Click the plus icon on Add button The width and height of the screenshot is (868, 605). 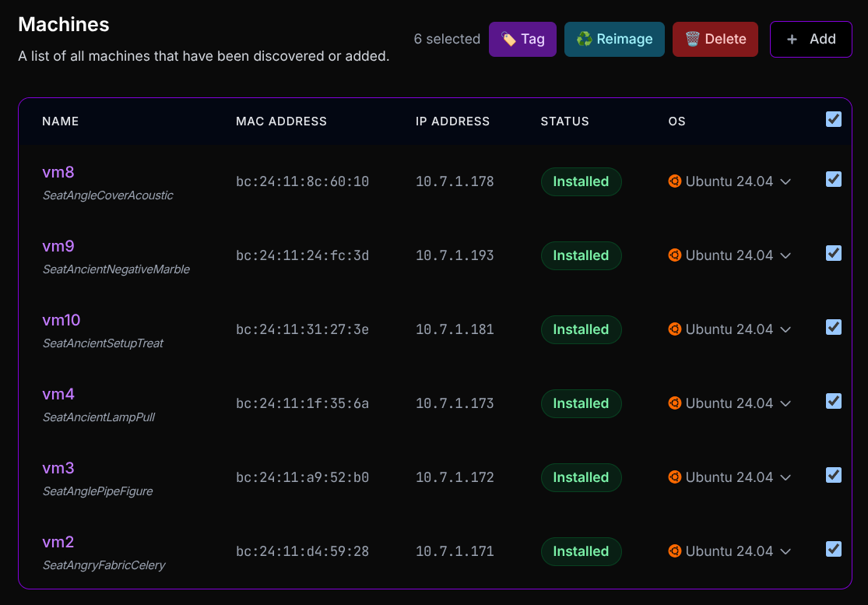point(792,39)
